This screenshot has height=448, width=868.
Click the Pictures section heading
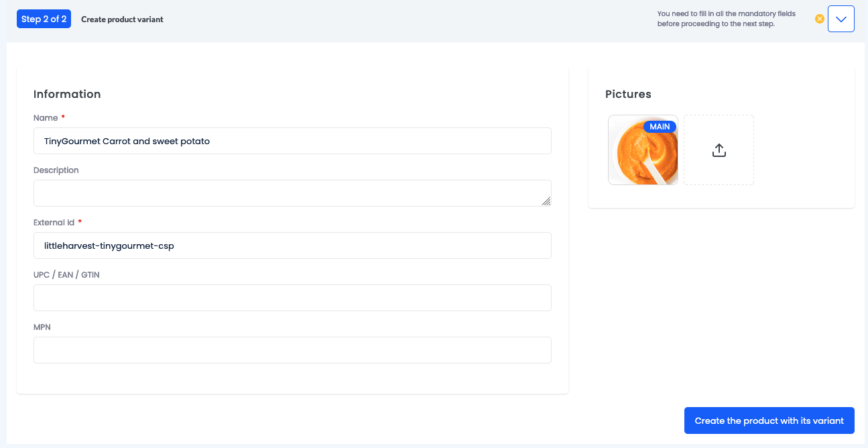point(628,94)
